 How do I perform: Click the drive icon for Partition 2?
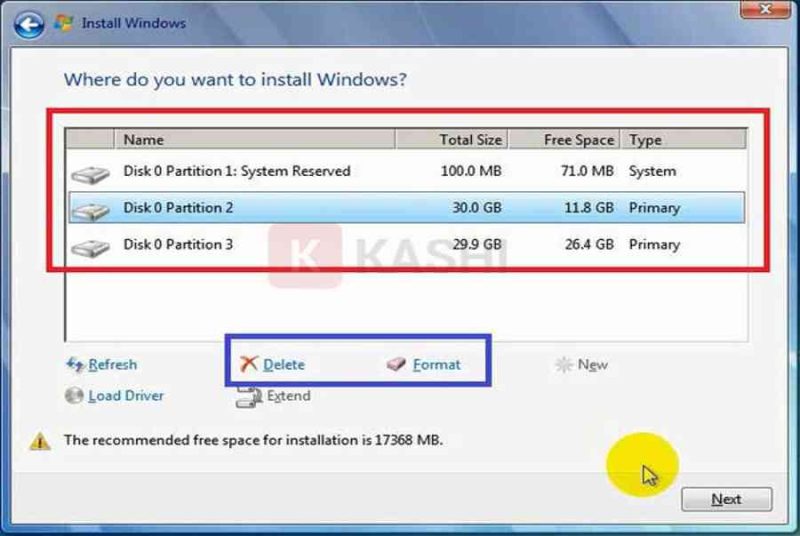tap(90, 211)
